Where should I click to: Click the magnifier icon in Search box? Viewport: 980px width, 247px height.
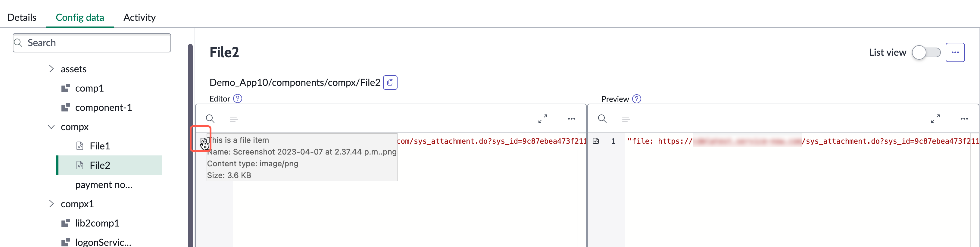click(x=18, y=43)
